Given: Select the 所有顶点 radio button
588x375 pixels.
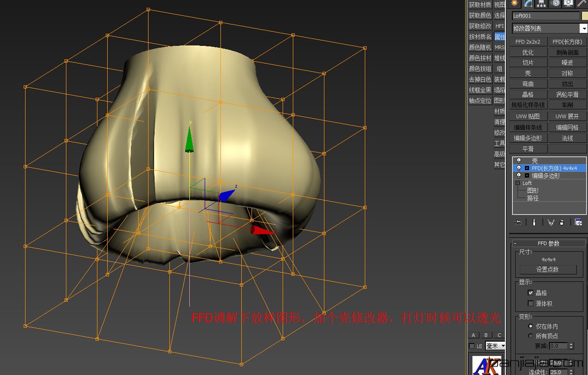Looking at the screenshot, I should tap(530, 336).
